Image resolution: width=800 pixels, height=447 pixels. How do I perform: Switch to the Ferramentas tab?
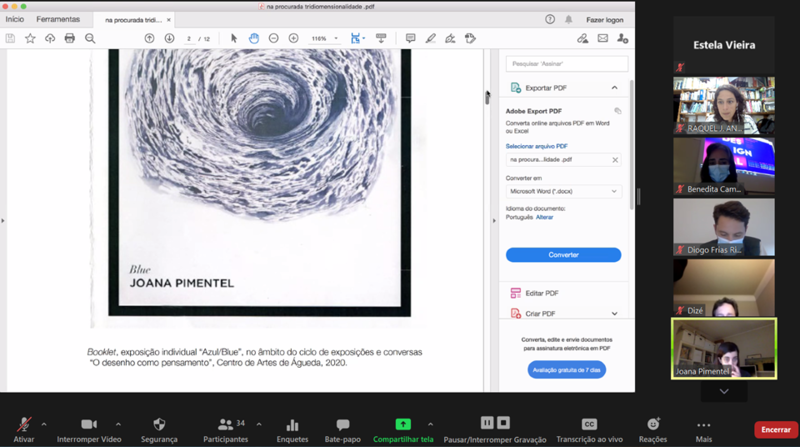point(58,19)
